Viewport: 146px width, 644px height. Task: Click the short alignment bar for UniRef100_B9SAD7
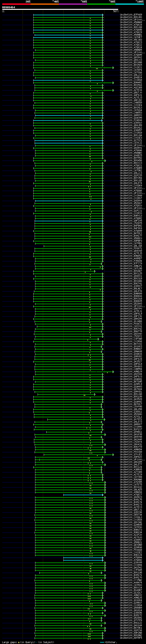pos(64,271)
